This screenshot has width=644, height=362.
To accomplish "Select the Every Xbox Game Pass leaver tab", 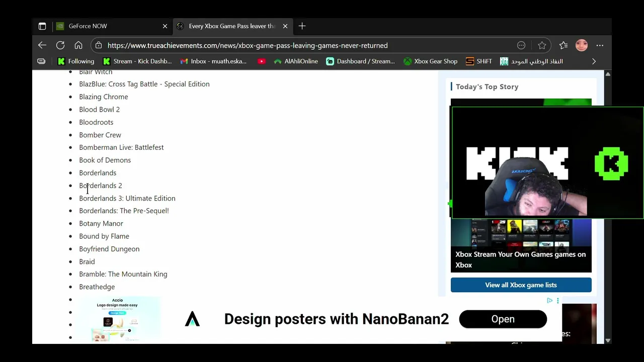I will click(232, 26).
